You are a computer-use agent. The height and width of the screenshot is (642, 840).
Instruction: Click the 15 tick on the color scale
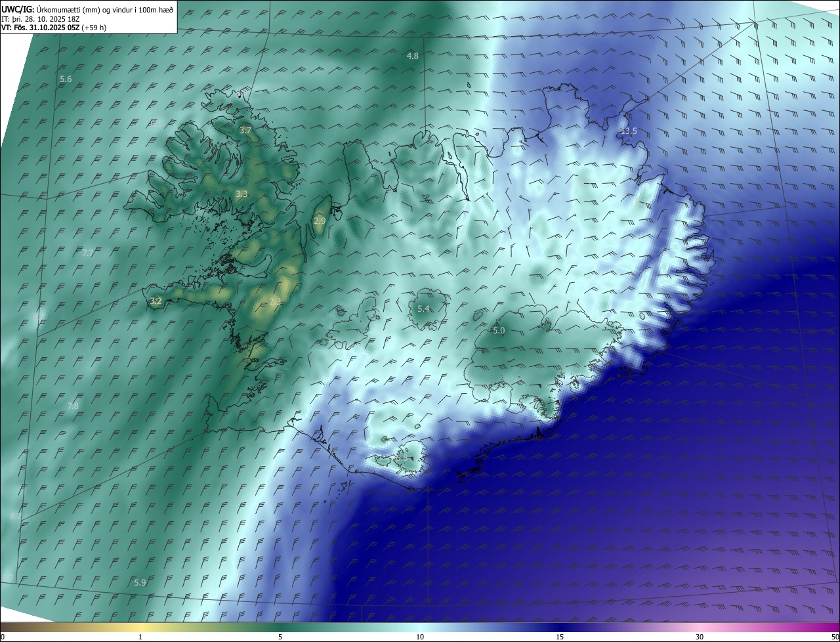560,637
